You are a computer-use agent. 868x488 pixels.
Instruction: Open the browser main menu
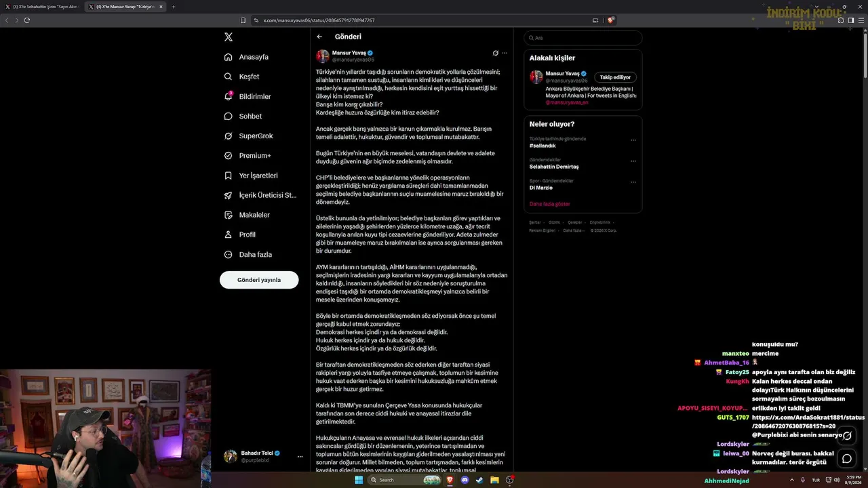pos(861,20)
